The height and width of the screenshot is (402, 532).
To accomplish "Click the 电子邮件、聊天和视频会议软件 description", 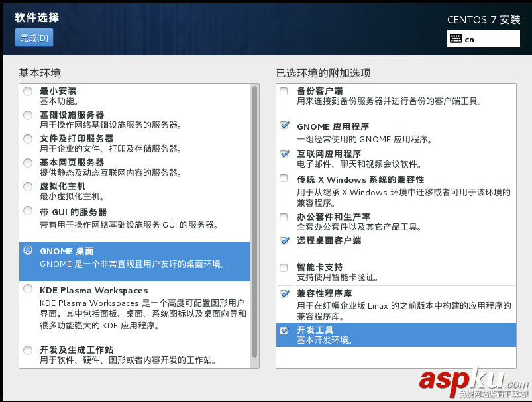I will tap(359, 164).
